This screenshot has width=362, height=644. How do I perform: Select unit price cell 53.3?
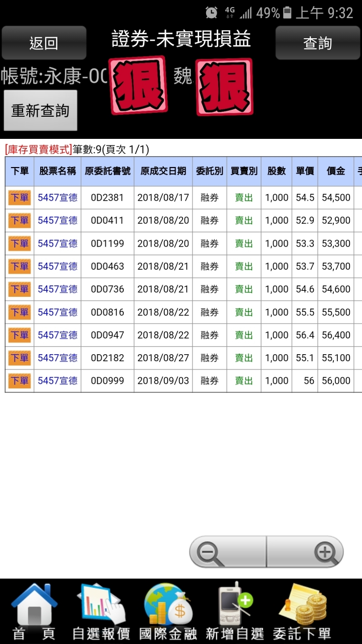pos(305,244)
